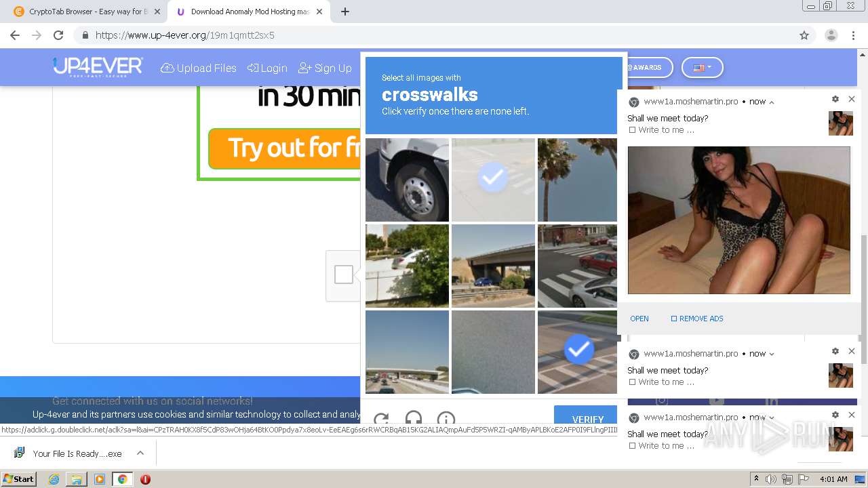
Task: Open Windows Explorer from taskbar
Action: (77, 479)
